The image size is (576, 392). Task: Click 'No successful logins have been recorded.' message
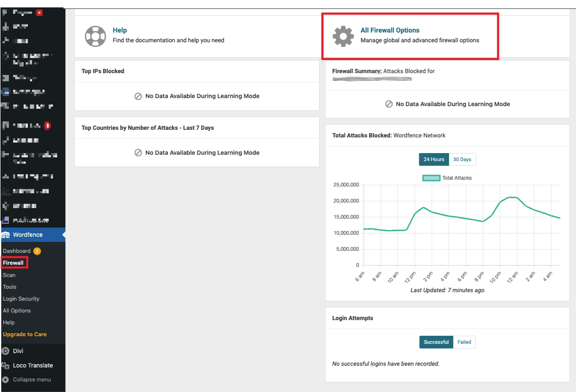[x=386, y=364]
